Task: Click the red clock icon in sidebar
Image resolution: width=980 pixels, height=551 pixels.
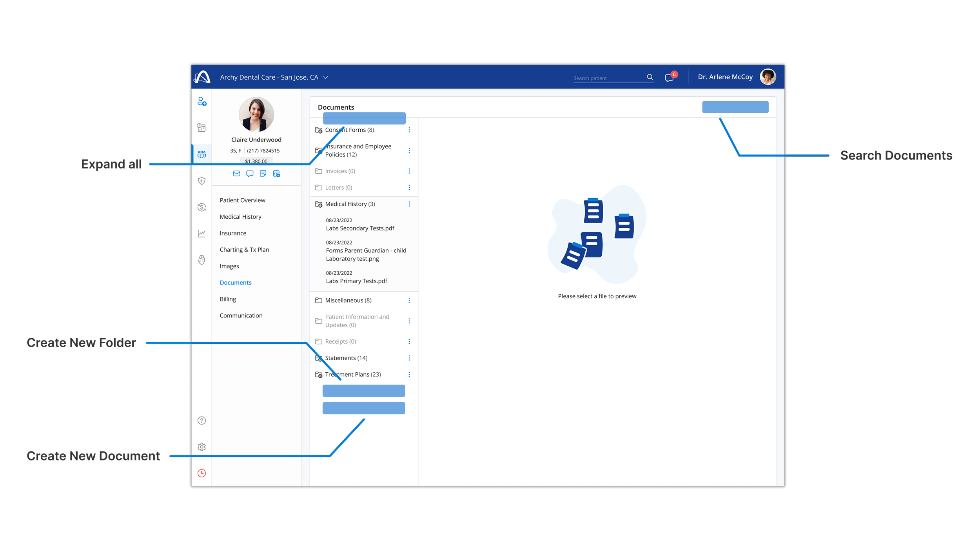Action: coord(201,473)
